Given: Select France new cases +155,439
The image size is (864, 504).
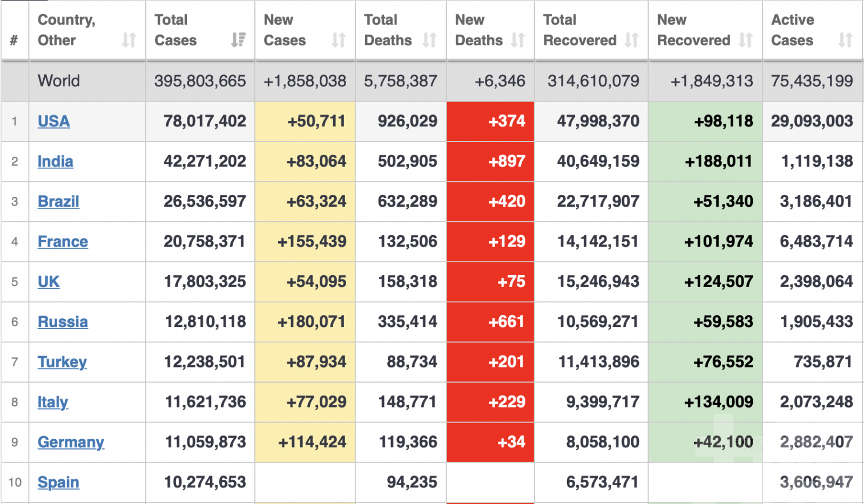Looking at the screenshot, I should 312,241.
